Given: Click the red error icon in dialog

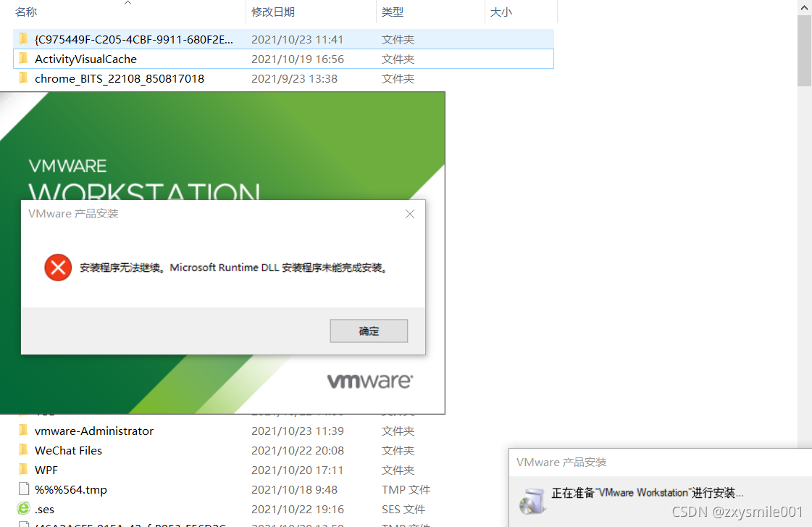Looking at the screenshot, I should 58,267.
